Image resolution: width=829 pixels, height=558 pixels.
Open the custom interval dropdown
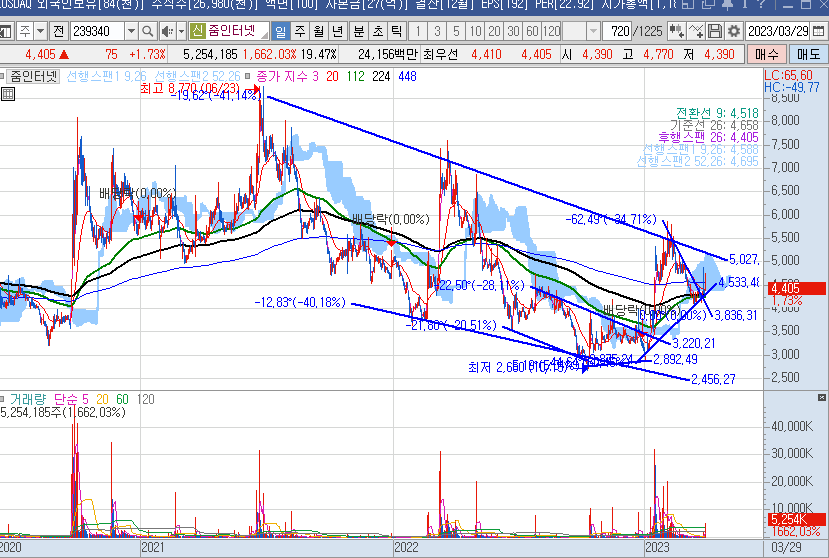click(x=593, y=31)
